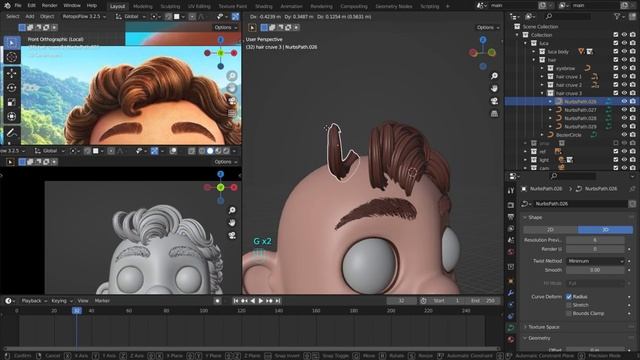Switch to Sculpting workspace tab
640x360 pixels.
170,6
